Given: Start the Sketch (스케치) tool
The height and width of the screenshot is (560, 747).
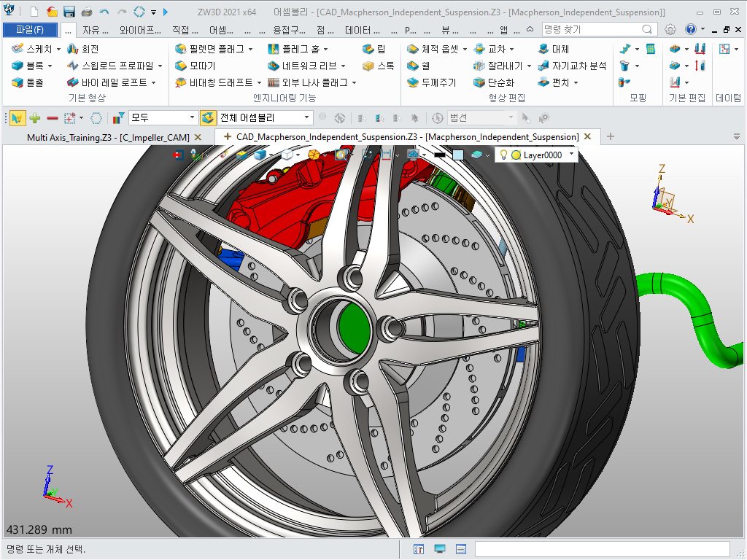Looking at the screenshot, I should click(32, 49).
